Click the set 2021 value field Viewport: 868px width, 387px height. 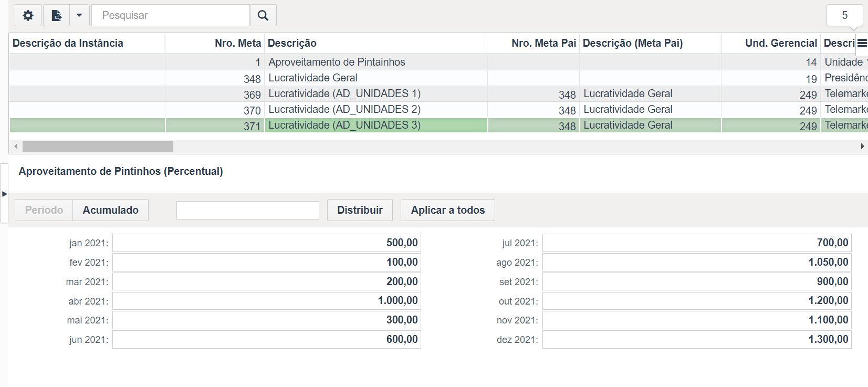(697, 281)
